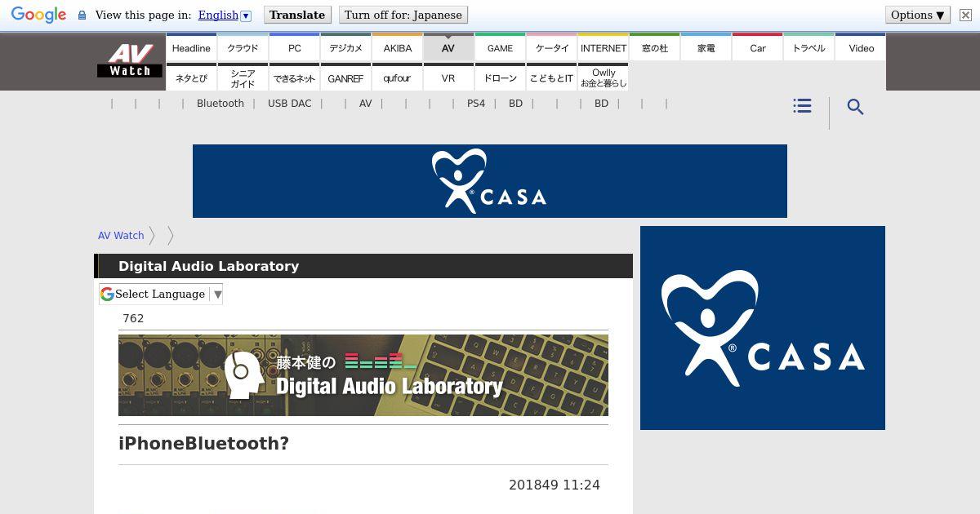This screenshot has width=980, height=514.
Task: Open the クラウド site tab
Action: [x=243, y=47]
